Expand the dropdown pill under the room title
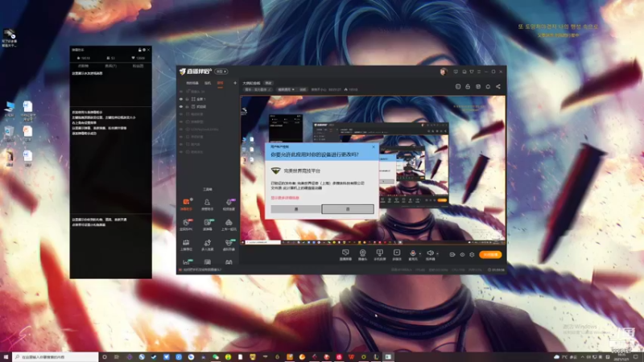 [287, 89]
